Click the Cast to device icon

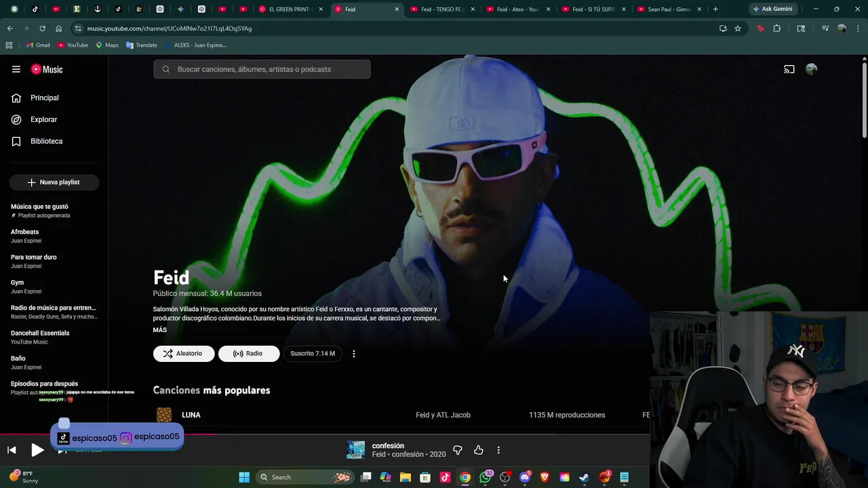(789, 69)
